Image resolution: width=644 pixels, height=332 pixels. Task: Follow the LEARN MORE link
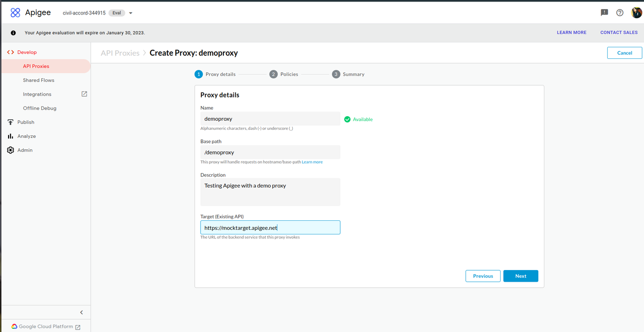tap(572, 33)
